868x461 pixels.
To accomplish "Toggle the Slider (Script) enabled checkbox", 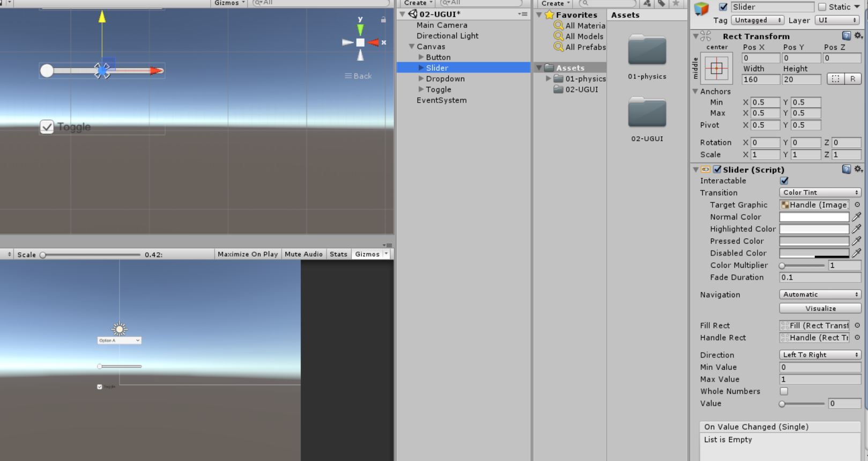I will (x=717, y=170).
